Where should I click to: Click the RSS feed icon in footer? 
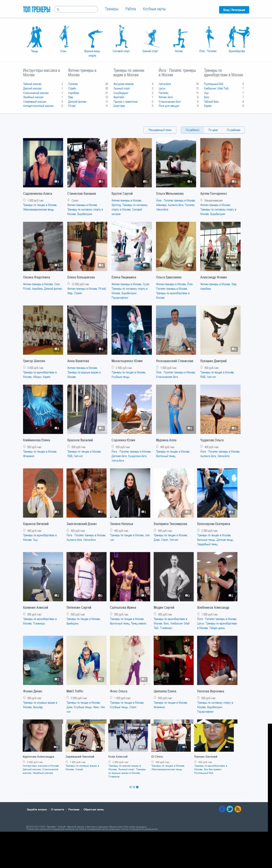[x=238, y=809]
